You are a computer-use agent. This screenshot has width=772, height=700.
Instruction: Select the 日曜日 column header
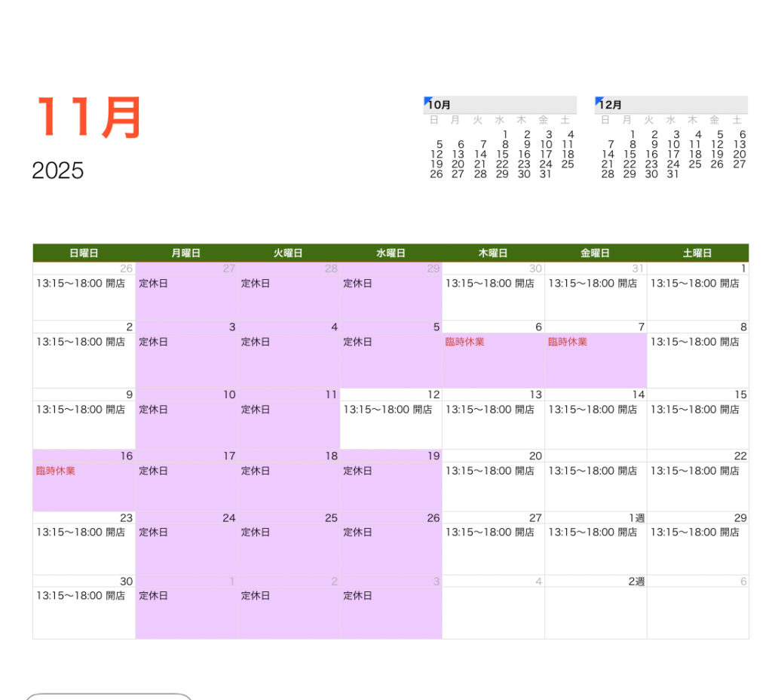pos(84,253)
